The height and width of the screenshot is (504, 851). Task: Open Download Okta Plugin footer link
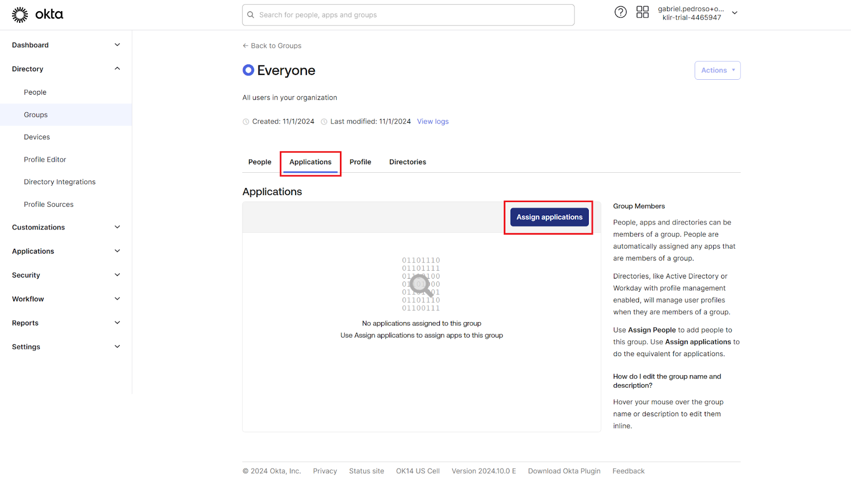[564, 471]
